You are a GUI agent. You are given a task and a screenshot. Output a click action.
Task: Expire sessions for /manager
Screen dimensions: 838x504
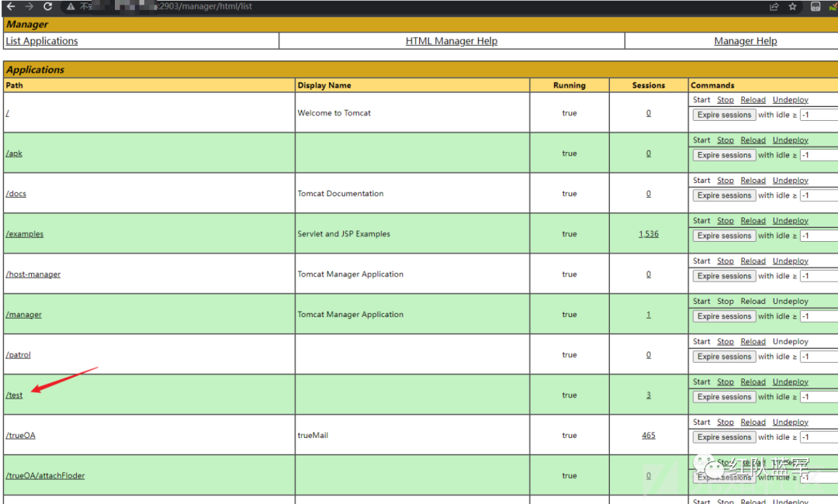coord(724,316)
